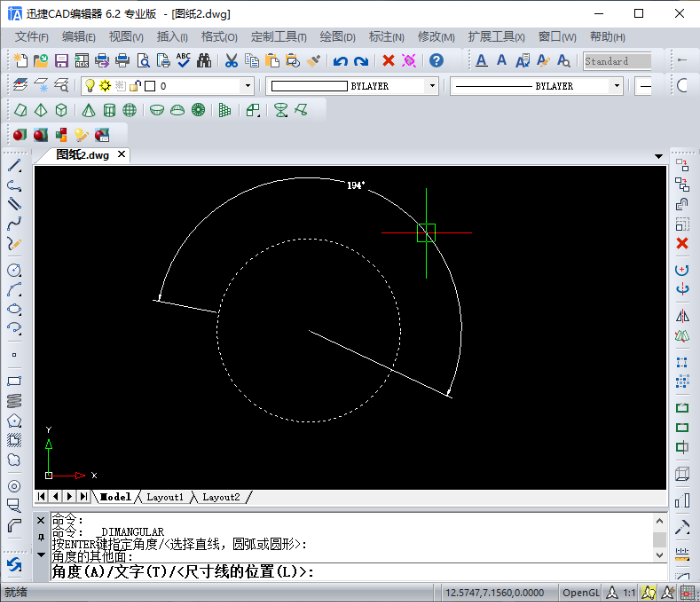The image size is (700, 602).
Task: Select the Spline curve tool
Action: [14, 223]
